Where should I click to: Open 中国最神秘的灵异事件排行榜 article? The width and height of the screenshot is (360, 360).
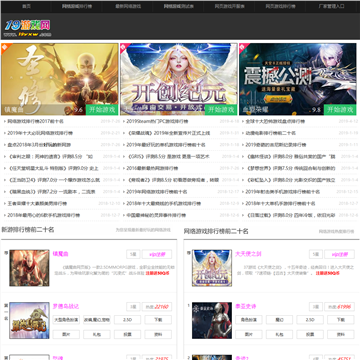(156, 215)
